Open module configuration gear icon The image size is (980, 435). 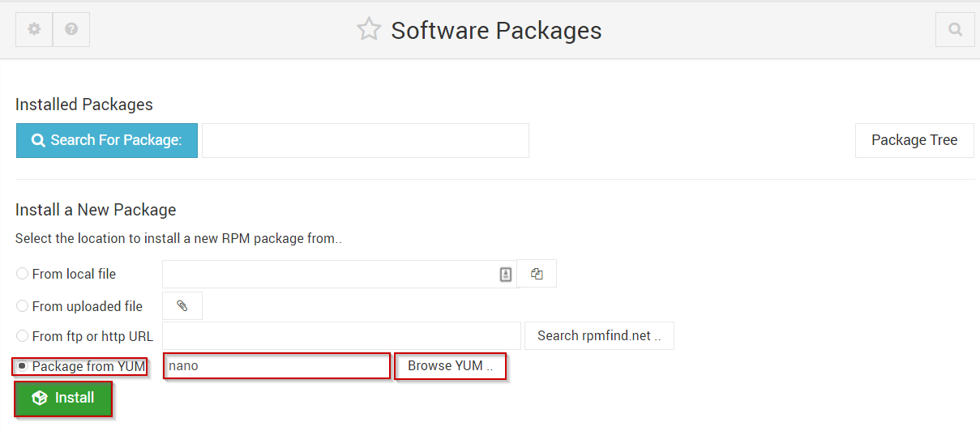[x=34, y=29]
